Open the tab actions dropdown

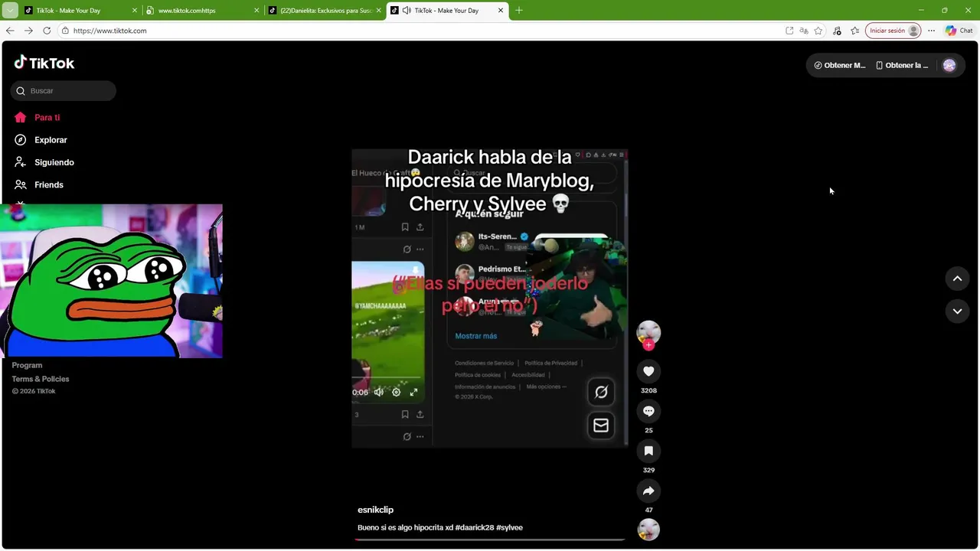tap(10, 11)
